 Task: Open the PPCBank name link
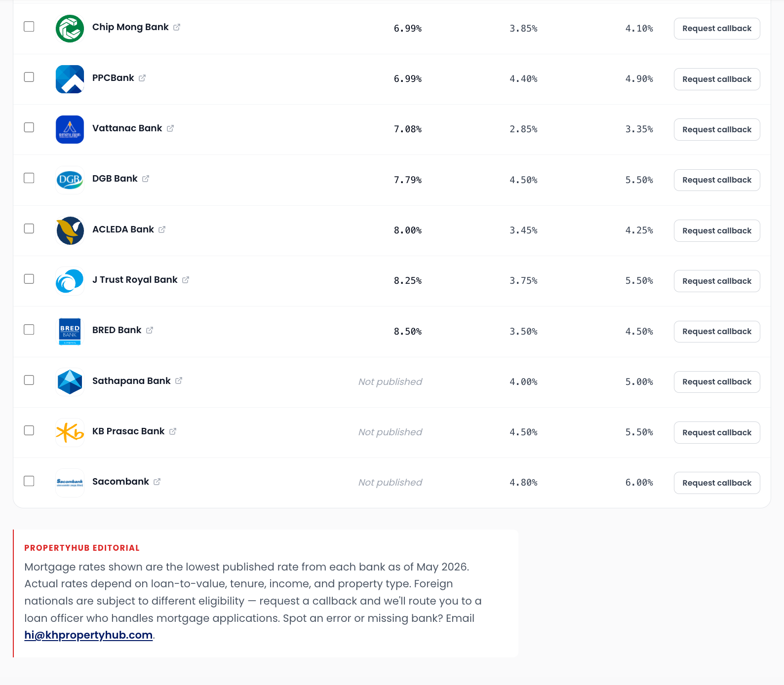113,78
